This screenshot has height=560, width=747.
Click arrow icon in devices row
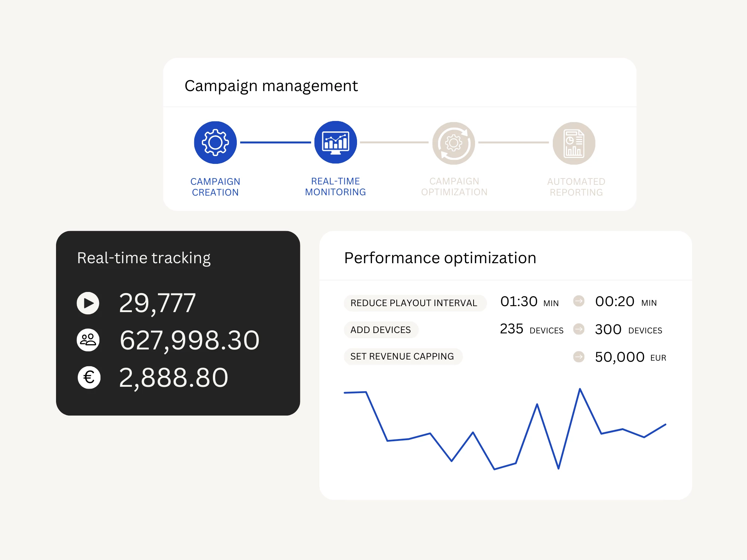pos(579,329)
